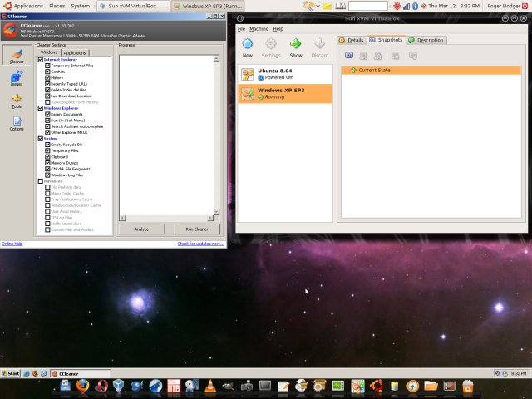Enable the Advanced category checkbox
This screenshot has height=399, width=532.
[x=41, y=181]
